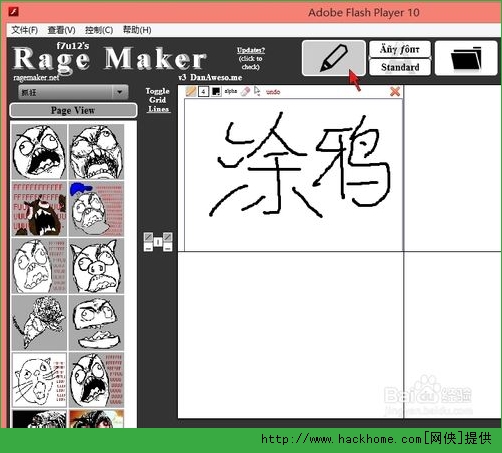The width and height of the screenshot is (502, 453).
Task: Pick the pig-nosed rage face
Action: [x=96, y=266]
